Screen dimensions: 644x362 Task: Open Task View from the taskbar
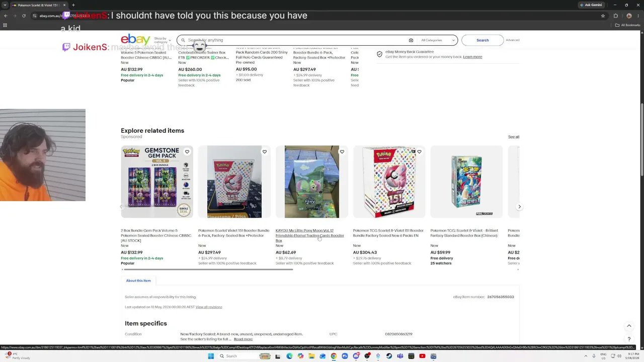[x=278, y=356]
